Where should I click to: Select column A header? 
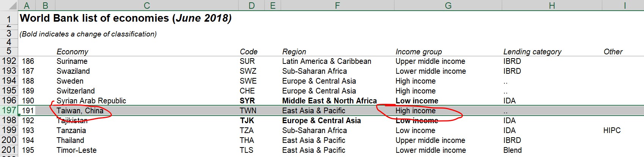27,5
